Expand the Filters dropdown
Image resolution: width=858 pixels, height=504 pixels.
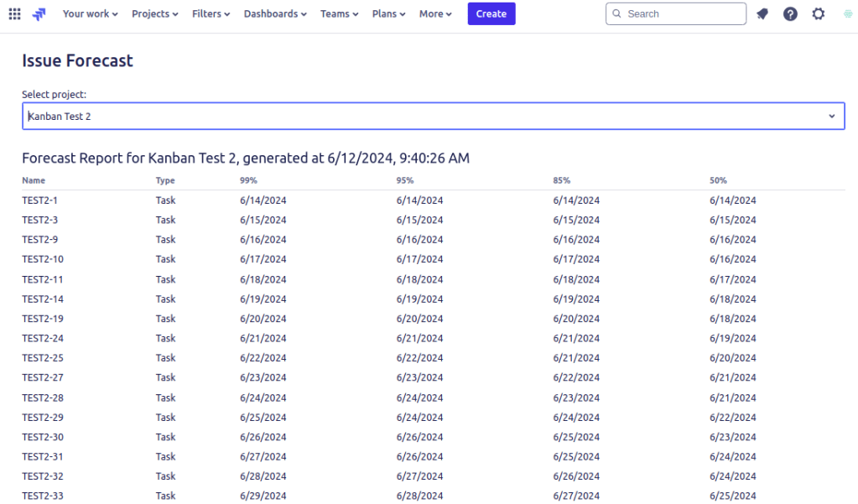211,13
